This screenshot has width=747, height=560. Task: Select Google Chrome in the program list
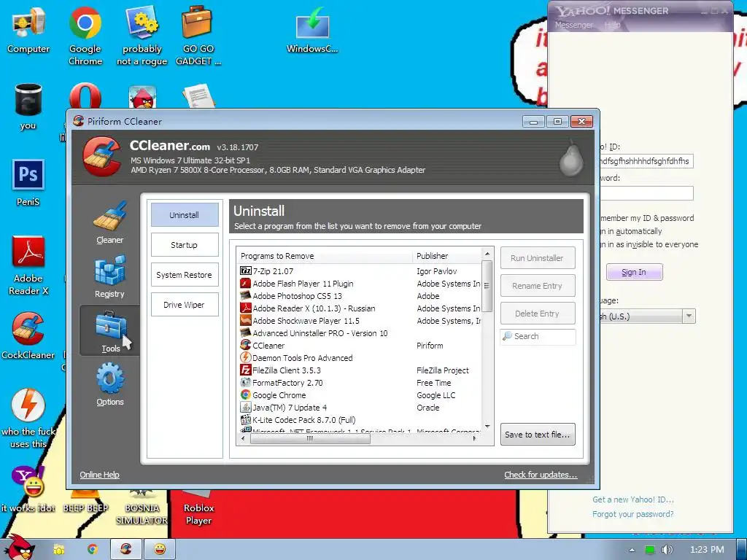tap(360, 394)
